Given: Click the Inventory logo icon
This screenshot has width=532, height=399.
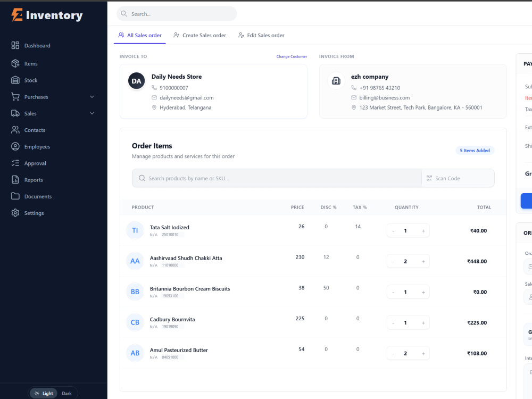Looking at the screenshot, I should [17, 15].
